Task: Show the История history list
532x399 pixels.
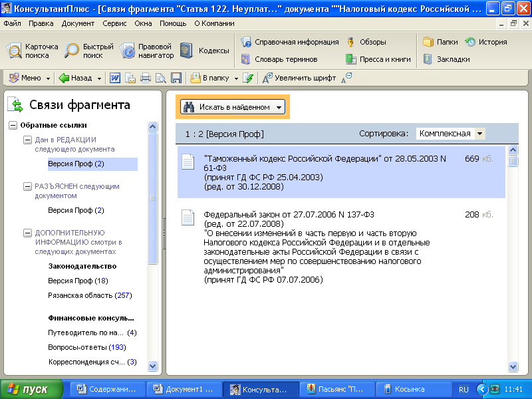Action: 486,42
